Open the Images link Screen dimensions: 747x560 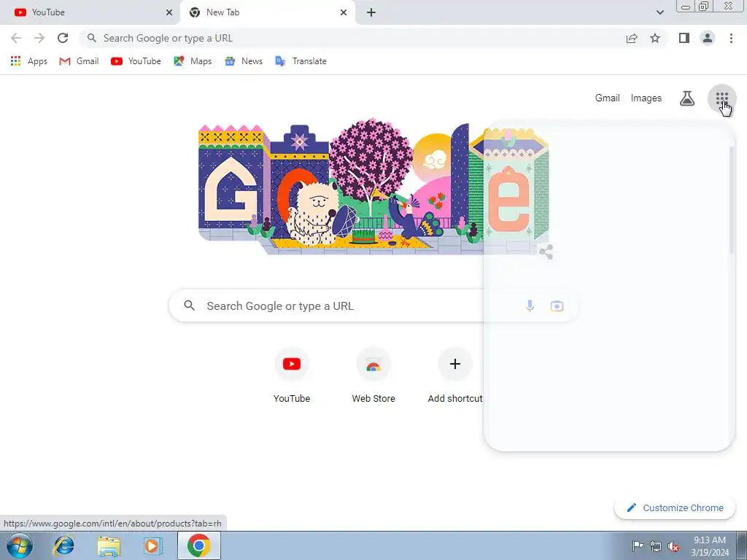pyautogui.click(x=646, y=98)
